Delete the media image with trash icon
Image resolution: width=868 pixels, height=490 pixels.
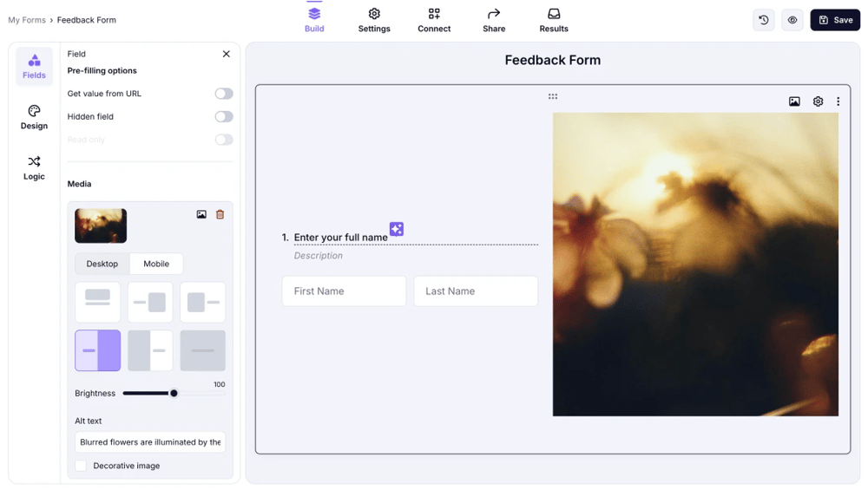click(x=220, y=214)
